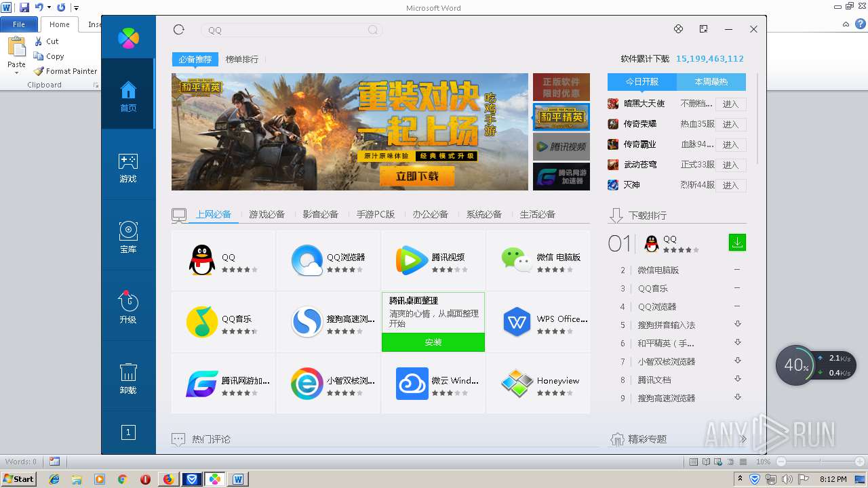Click the download manager icon in sidebar
The width and height of the screenshot is (868, 488).
coord(128,432)
